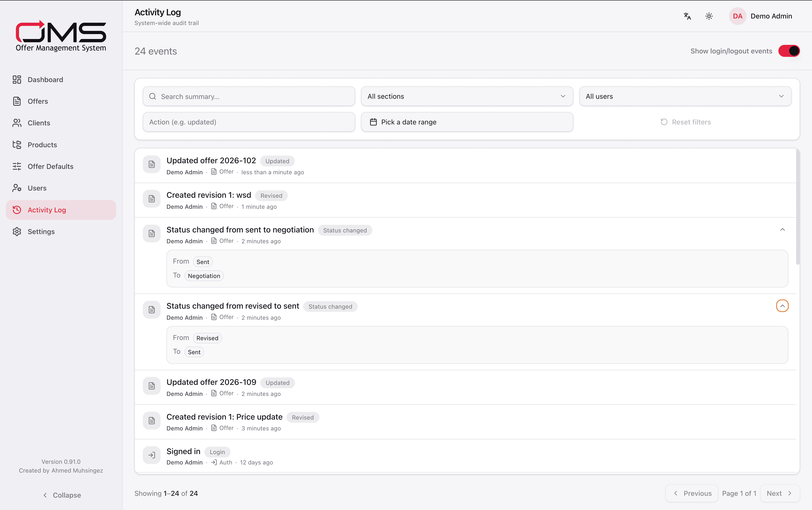The height and width of the screenshot is (510, 812).
Task: Click the Offer Defaults sliders icon
Action: [x=17, y=167]
